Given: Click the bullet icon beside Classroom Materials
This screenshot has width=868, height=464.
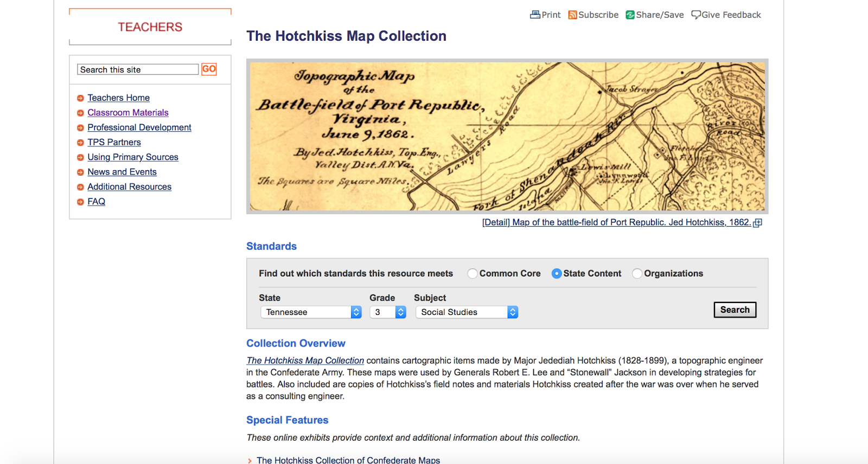Looking at the screenshot, I should point(80,113).
